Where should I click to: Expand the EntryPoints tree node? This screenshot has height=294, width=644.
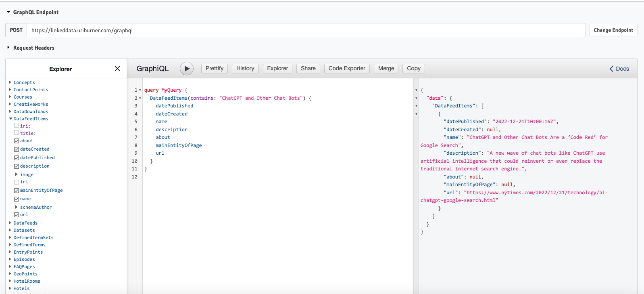pos(10,252)
